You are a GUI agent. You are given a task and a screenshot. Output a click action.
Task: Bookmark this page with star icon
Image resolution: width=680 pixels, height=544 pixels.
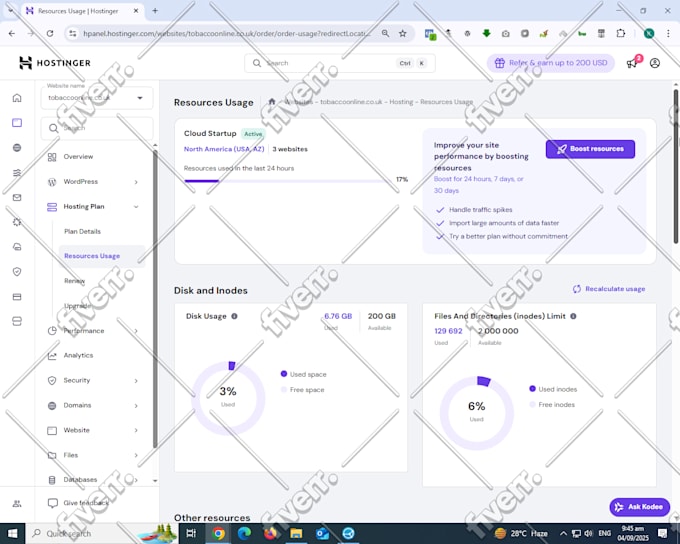403,33
